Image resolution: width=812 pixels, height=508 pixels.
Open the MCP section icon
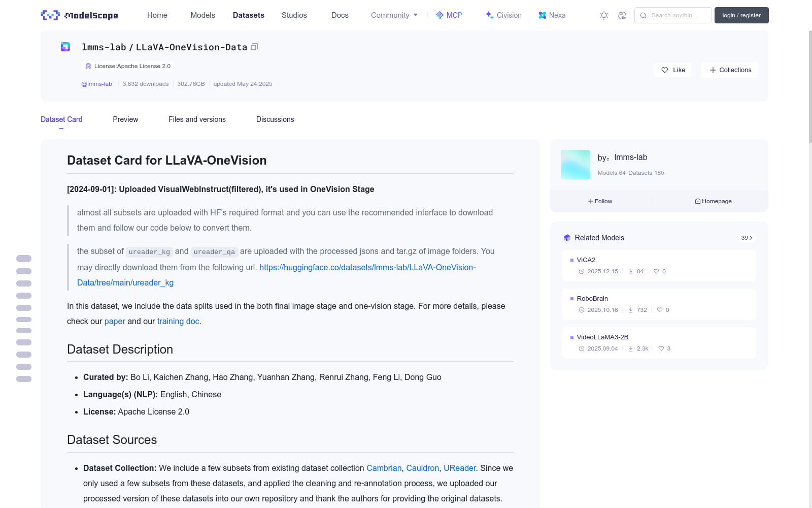pyautogui.click(x=439, y=15)
